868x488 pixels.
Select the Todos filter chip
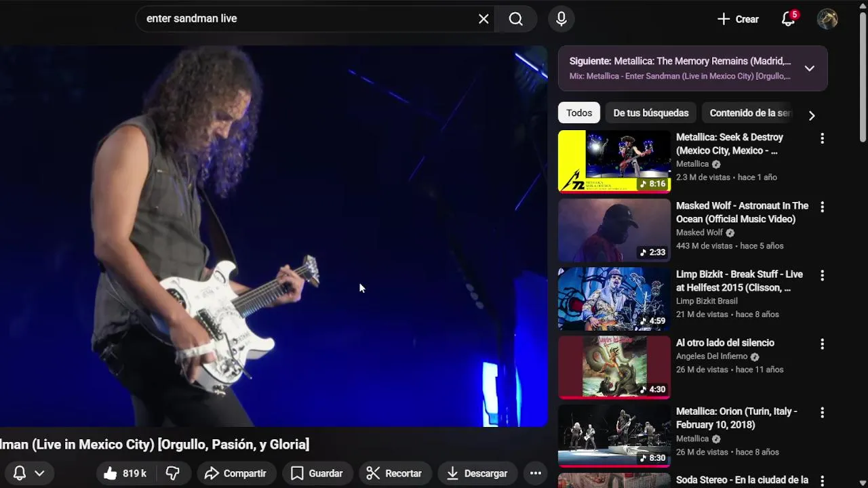tap(579, 113)
